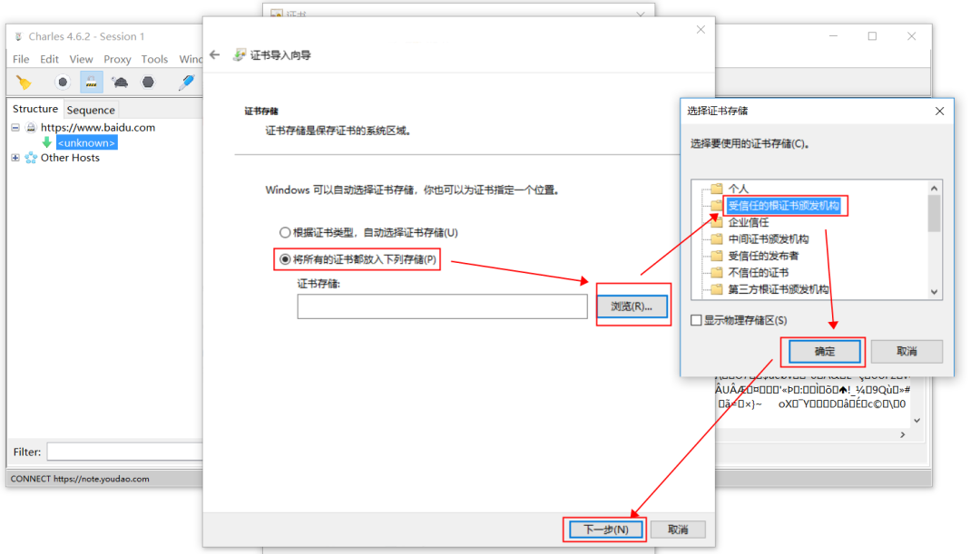Collapse the https://www.baidu.com tree node
This screenshot has height=554, width=980.
click(15, 127)
